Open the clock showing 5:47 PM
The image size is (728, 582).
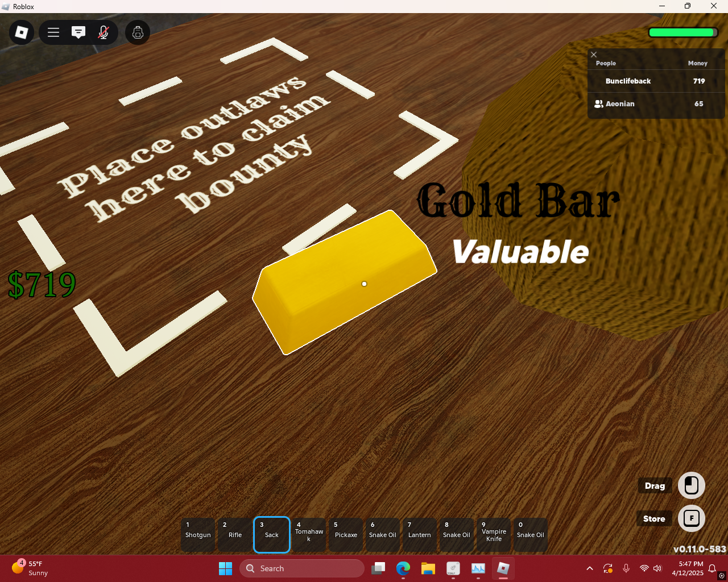pos(688,568)
